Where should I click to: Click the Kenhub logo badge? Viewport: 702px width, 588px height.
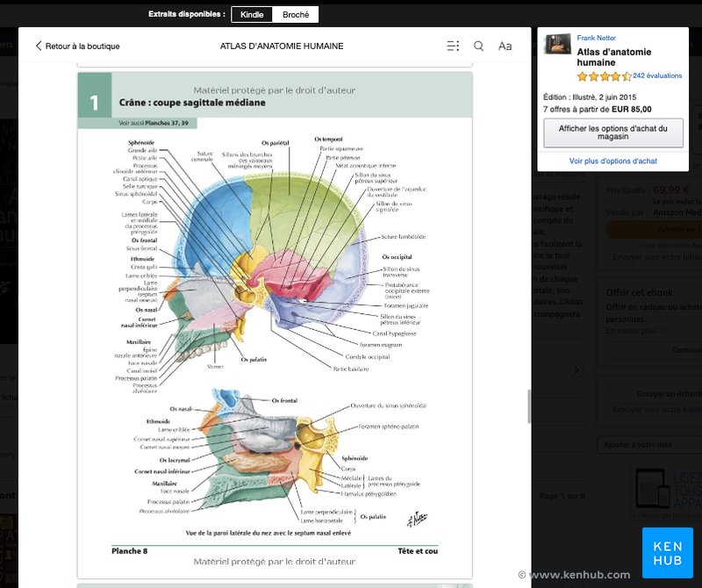click(x=668, y=553)
